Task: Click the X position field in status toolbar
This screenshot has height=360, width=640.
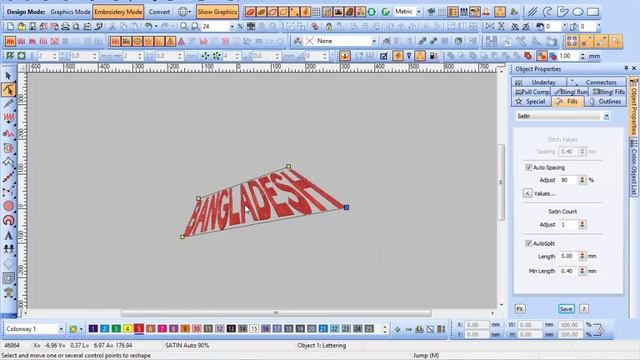Action: (x=477, y=325)
